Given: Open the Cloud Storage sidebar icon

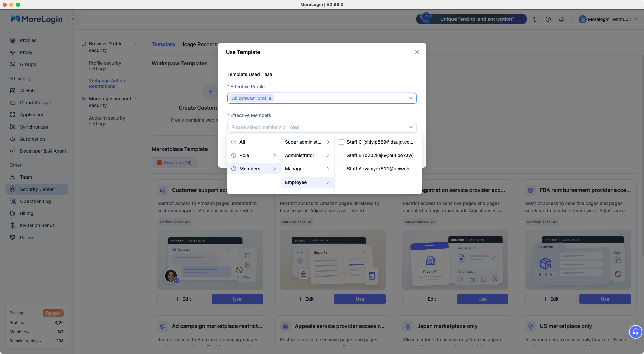Looking at the screenshot, I should 13,103.
